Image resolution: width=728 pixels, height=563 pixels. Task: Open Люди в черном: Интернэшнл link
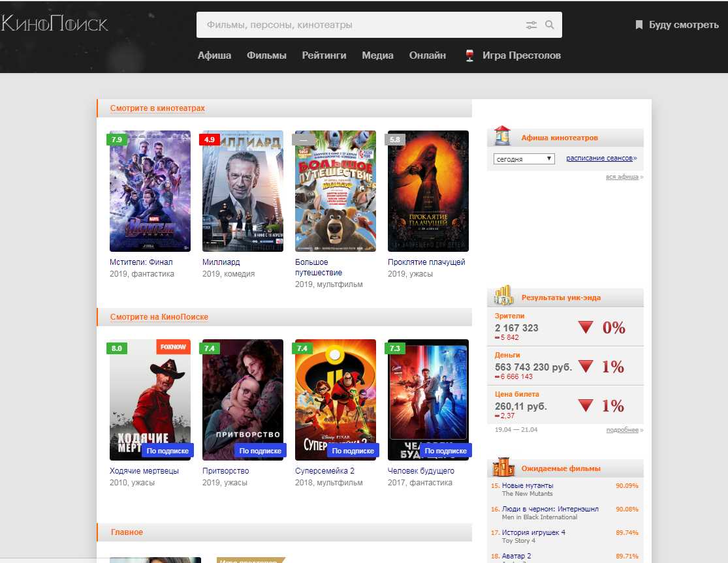click(550, 509)
